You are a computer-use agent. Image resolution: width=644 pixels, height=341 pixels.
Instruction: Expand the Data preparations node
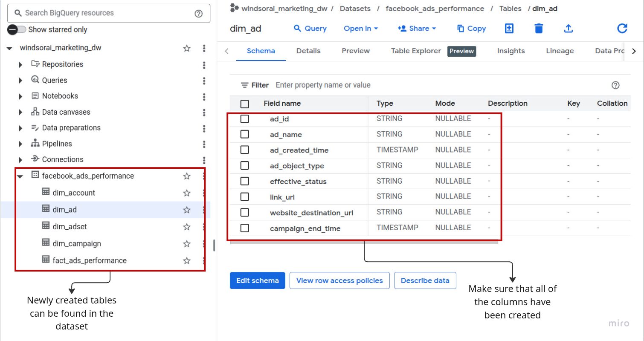pos(20,128)
